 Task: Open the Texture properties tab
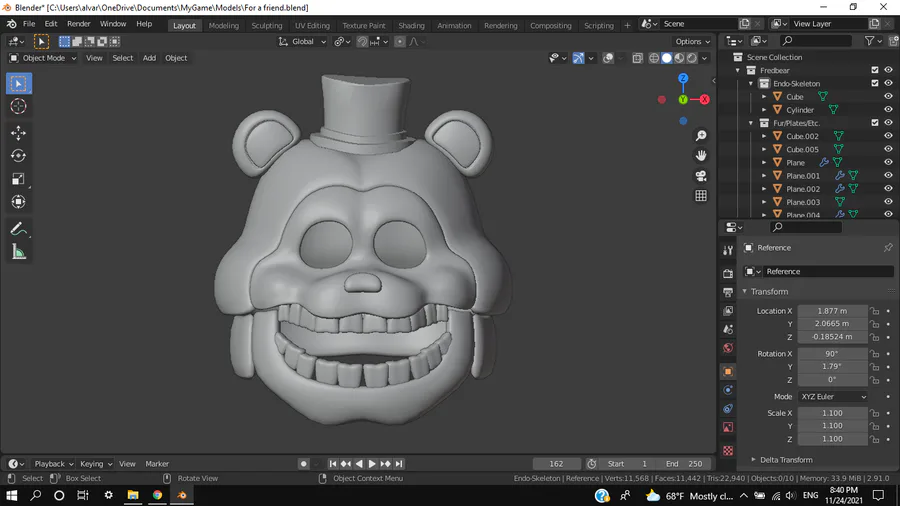[728, 450]
